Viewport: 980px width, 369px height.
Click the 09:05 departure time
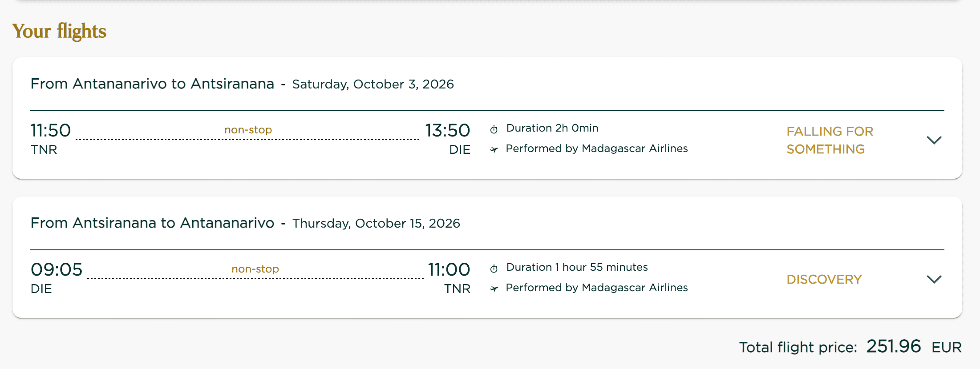[57, 270]
